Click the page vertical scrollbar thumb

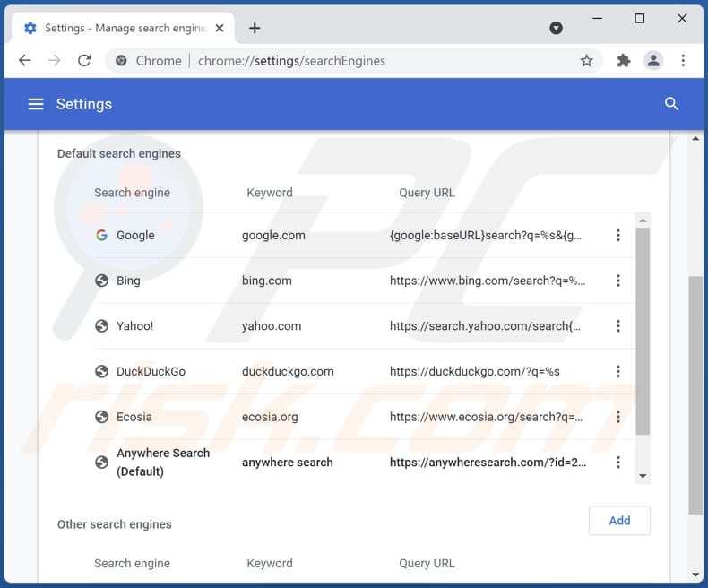695,395
